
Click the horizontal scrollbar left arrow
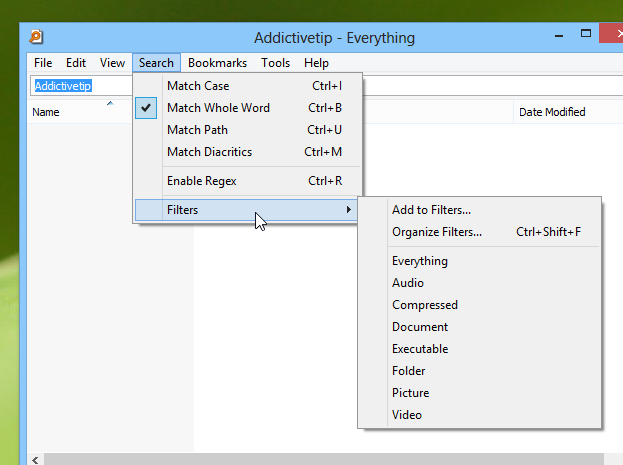[35, 459]
